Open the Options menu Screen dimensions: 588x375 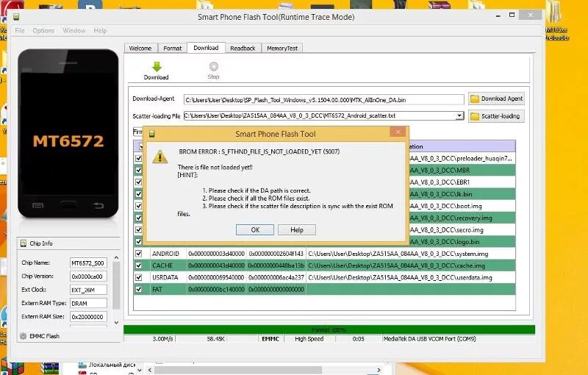pyautogui.click(x=43, y=31)
